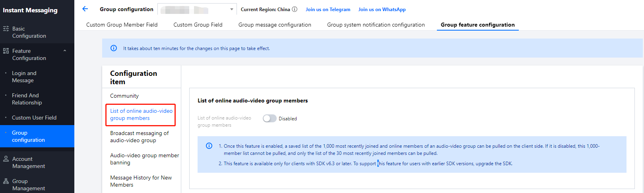Collapse the Feature Configuration sidebar section
This screenshot has height=193, width=644.
click(x=65, y=51)
